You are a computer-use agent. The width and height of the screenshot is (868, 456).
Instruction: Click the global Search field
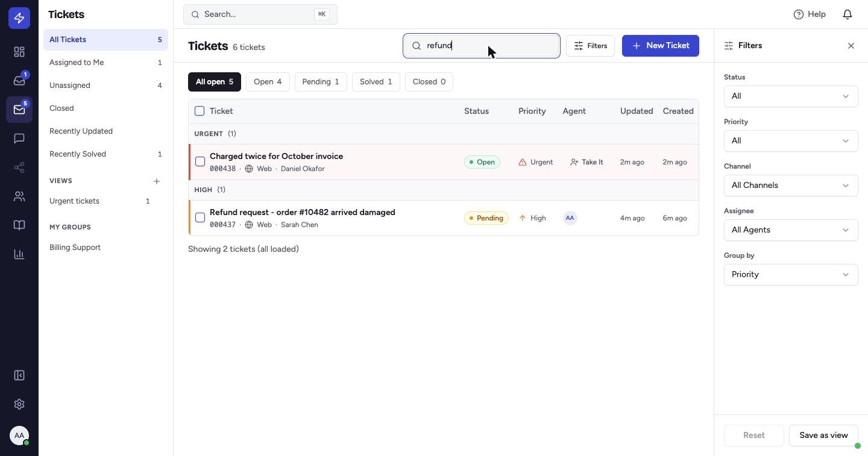[x=260, y=14]
